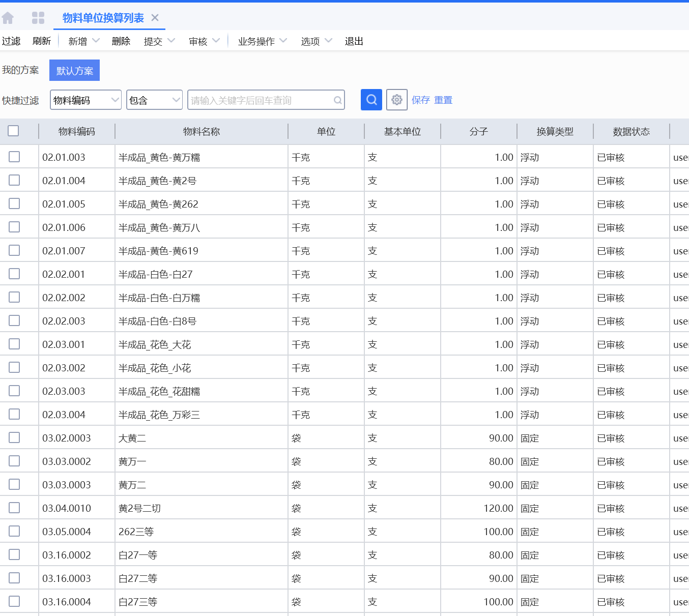
Task: Open the 包含 condition dropdown
Action: pos(154,100)
